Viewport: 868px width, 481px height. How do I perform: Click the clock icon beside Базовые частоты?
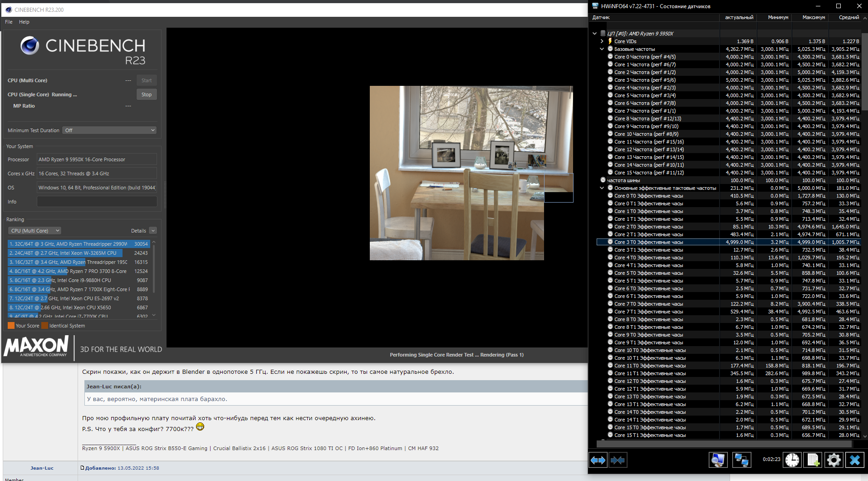(x=610, y=49)
